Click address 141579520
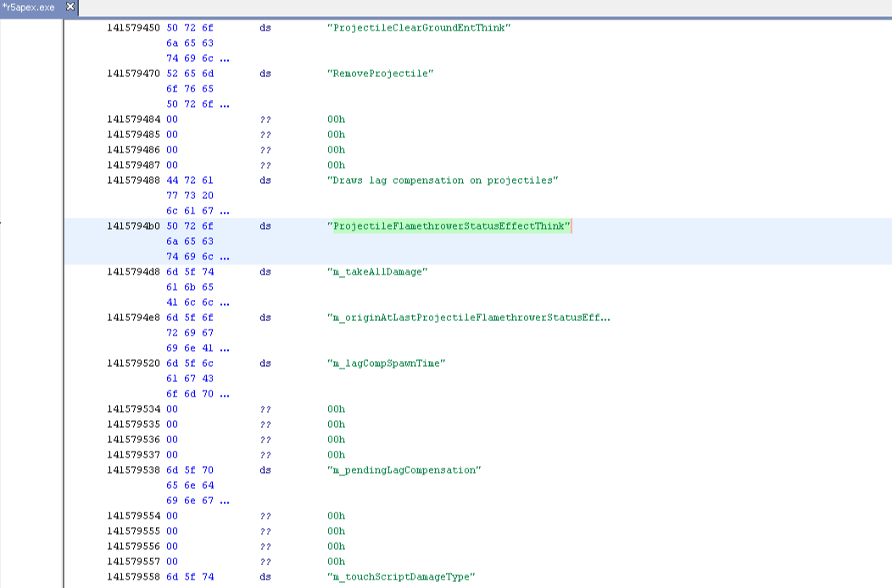Image resolution: width=892 pixels, height=588 pixels. point(133,363)
